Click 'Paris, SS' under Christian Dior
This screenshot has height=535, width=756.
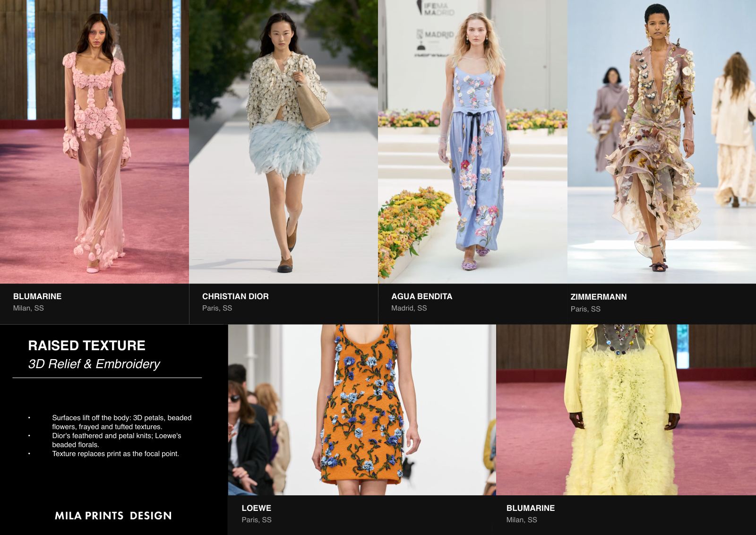click(x=217, y=308)
